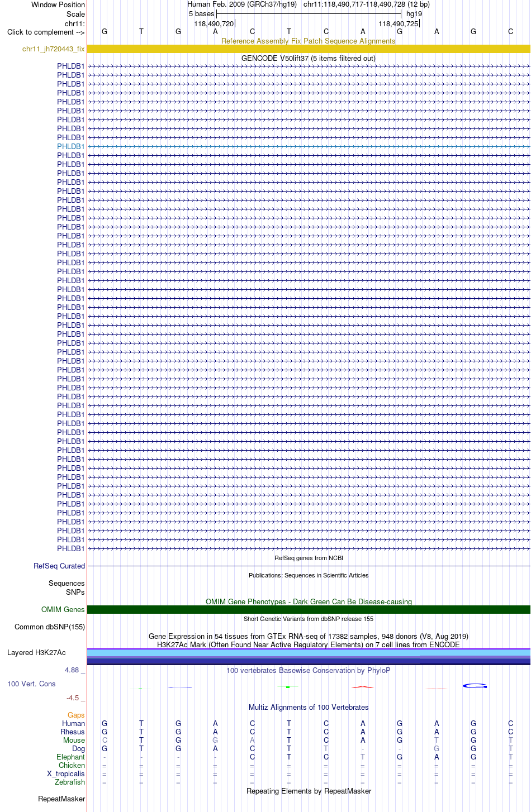Viewport: 531px width, 812px height.
Task: Click the Common dbSNP(155) track label
Action: click(50, 627)
